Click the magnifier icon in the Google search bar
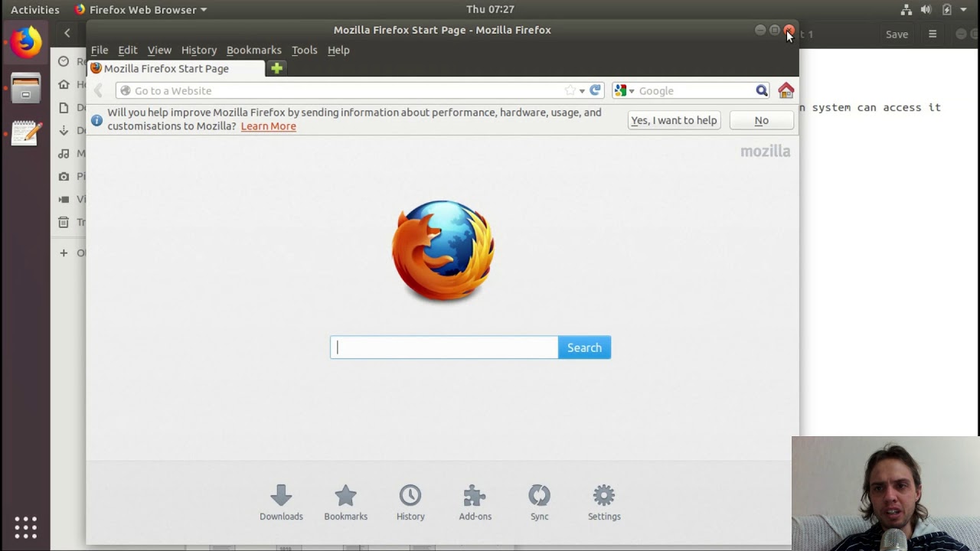980x551 pixels. pyautogui.click(x=761, y=90)
